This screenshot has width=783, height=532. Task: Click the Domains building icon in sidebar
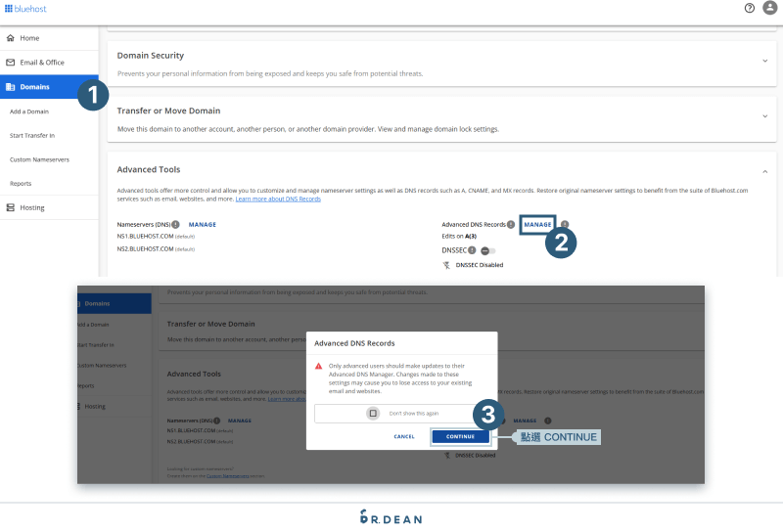point(11,87)
